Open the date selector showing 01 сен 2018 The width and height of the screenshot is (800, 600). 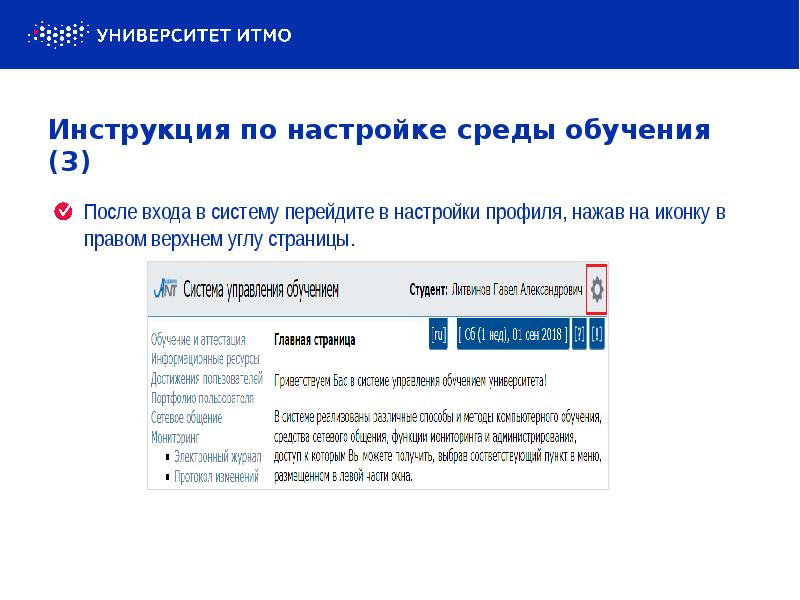[512, 335]
